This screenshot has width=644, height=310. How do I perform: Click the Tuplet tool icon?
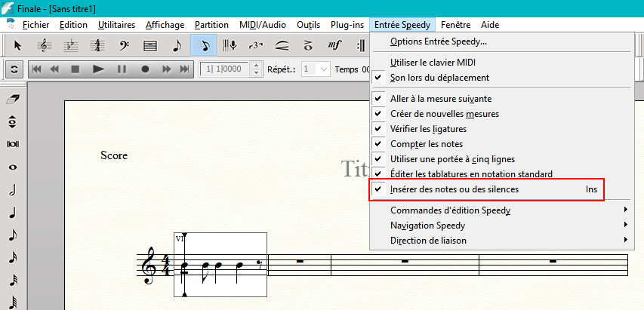[255, 46]
